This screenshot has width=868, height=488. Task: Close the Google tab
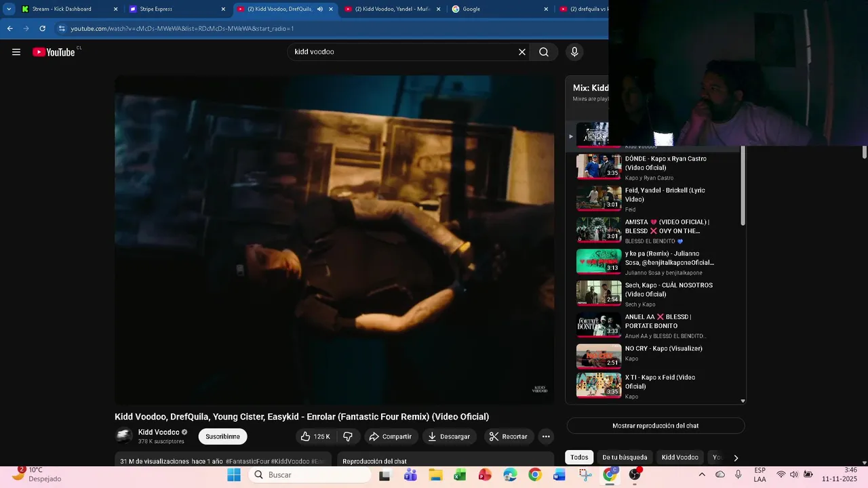546,9
